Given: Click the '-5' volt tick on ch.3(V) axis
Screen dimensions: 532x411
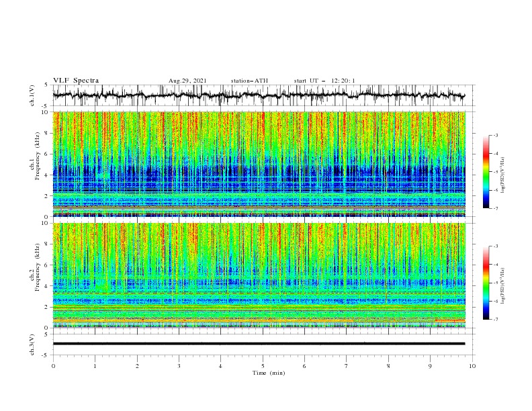Looking at the screenshot, I should click(46, 355).
